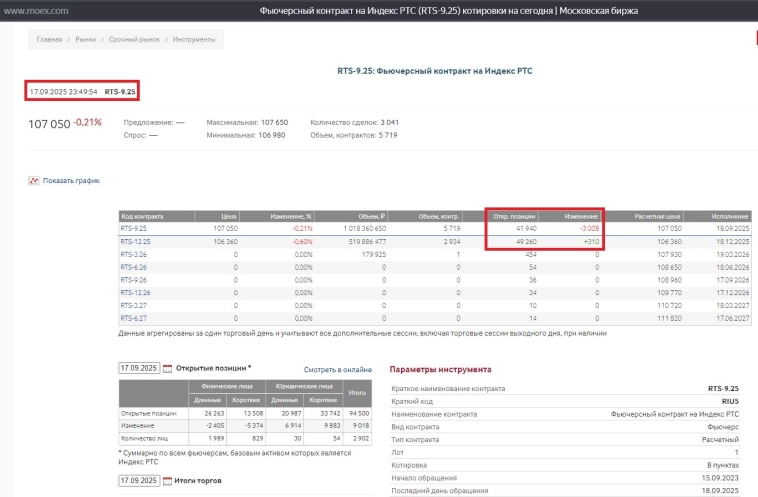
Task: Open the Смотреть в онлайне link
Action: point(337,369)
